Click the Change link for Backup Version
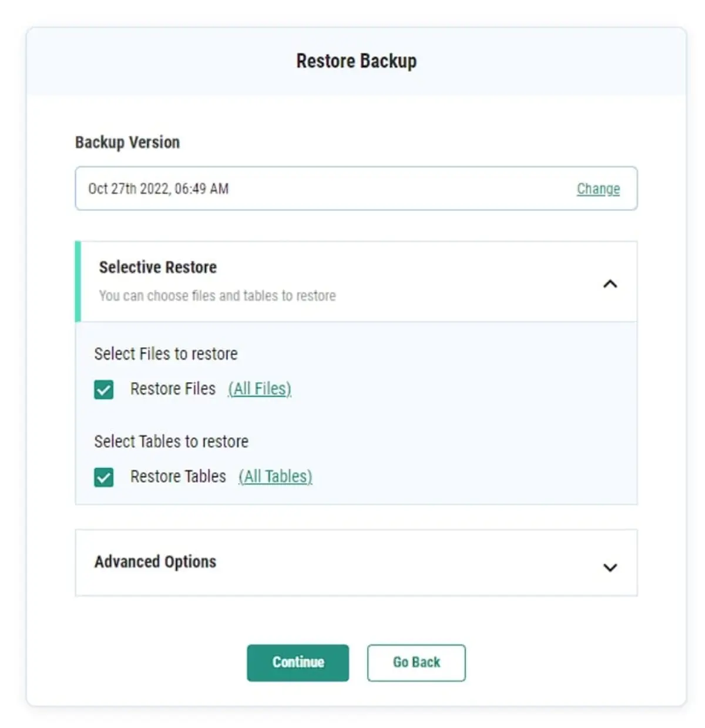The height and width of the screenshot is (728, 705). pos(598,188)
